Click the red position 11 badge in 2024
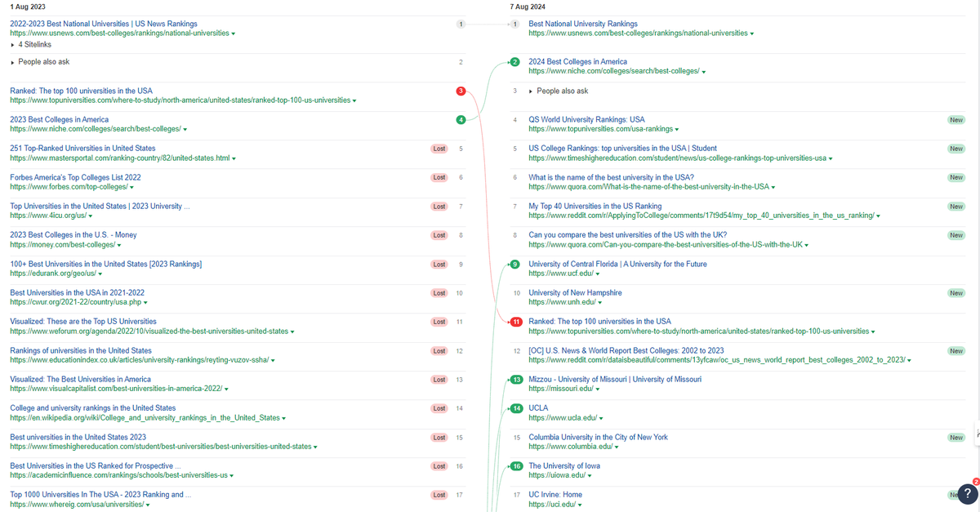The height and width of the screenshot is (512, 980). (x=515, y=322)
